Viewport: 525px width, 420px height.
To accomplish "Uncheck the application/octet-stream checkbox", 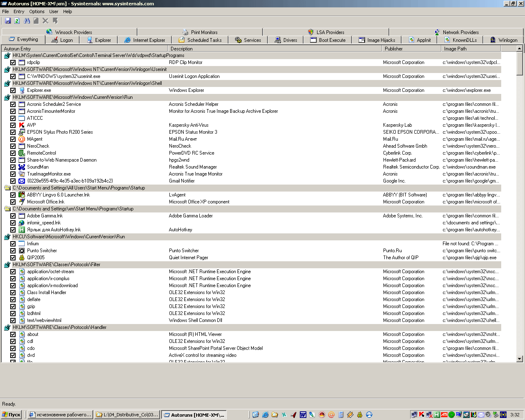I will coord(13,272).
